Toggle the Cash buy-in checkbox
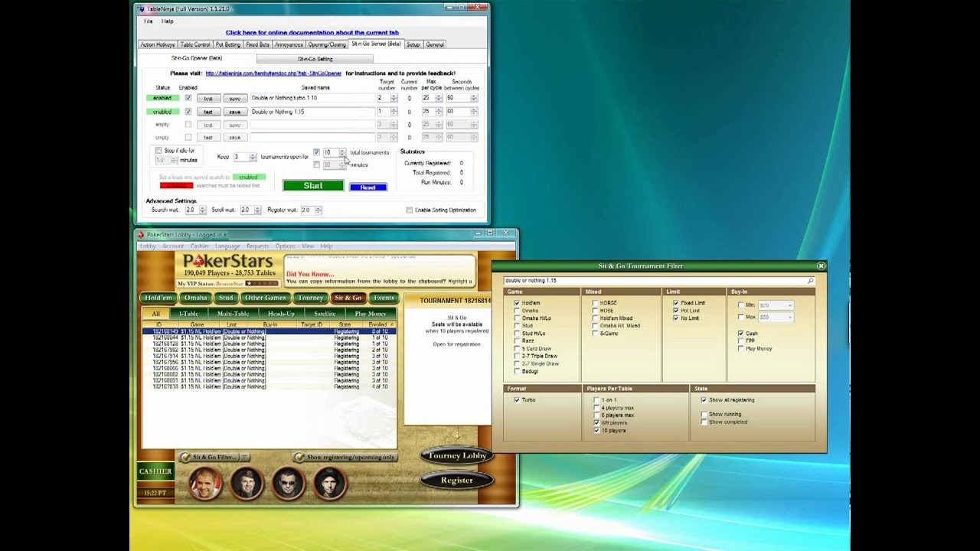 pos(740,334)
